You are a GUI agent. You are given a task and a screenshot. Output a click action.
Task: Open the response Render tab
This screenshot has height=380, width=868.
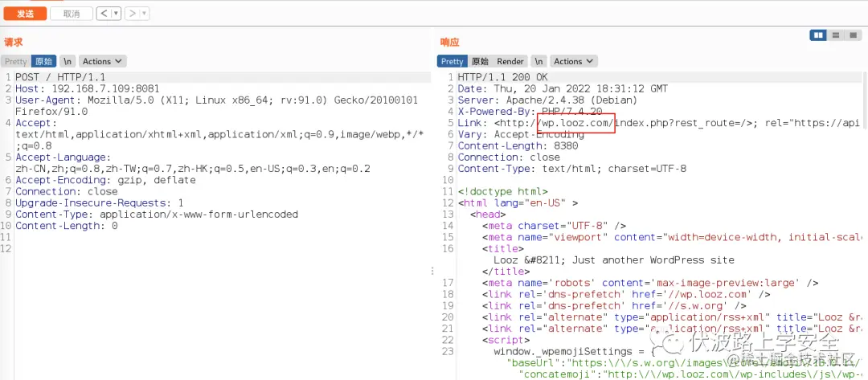click(510, 61)
